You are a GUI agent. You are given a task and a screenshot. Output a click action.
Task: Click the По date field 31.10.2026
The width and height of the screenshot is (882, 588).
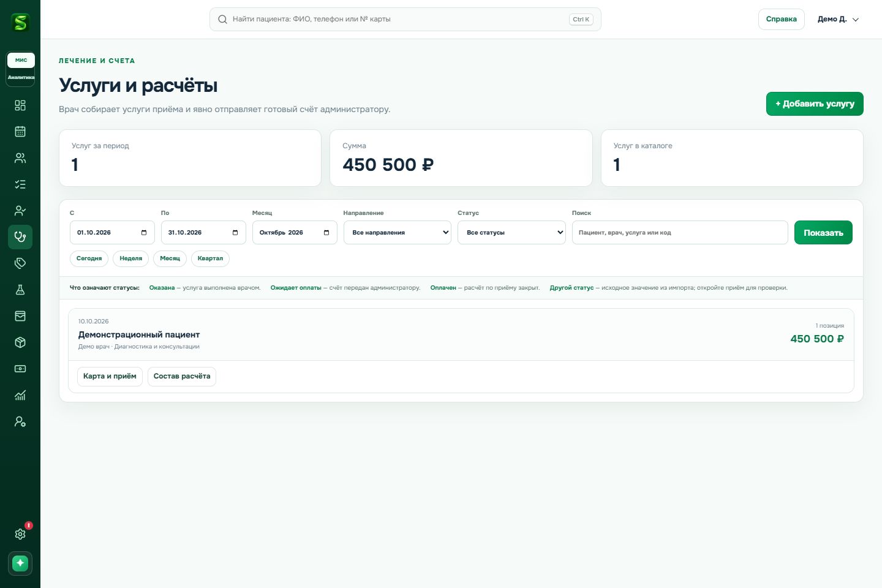click(203, 233)
